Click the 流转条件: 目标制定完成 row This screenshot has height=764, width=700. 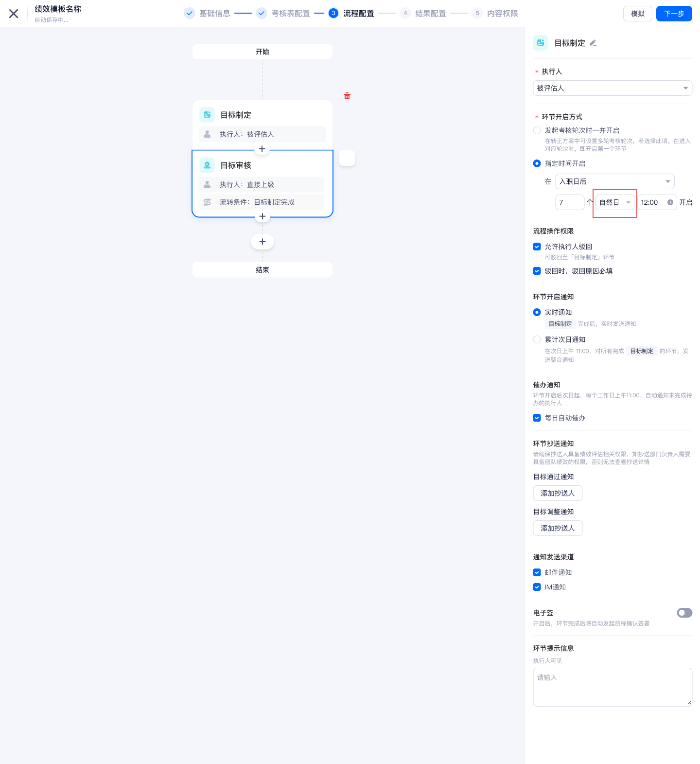(x=262, y=202)
